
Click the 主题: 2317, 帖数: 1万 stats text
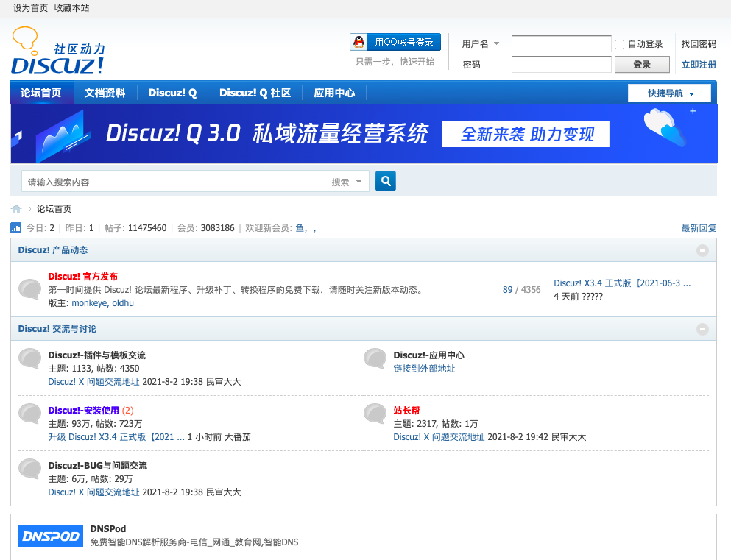[x=435, y=423]
